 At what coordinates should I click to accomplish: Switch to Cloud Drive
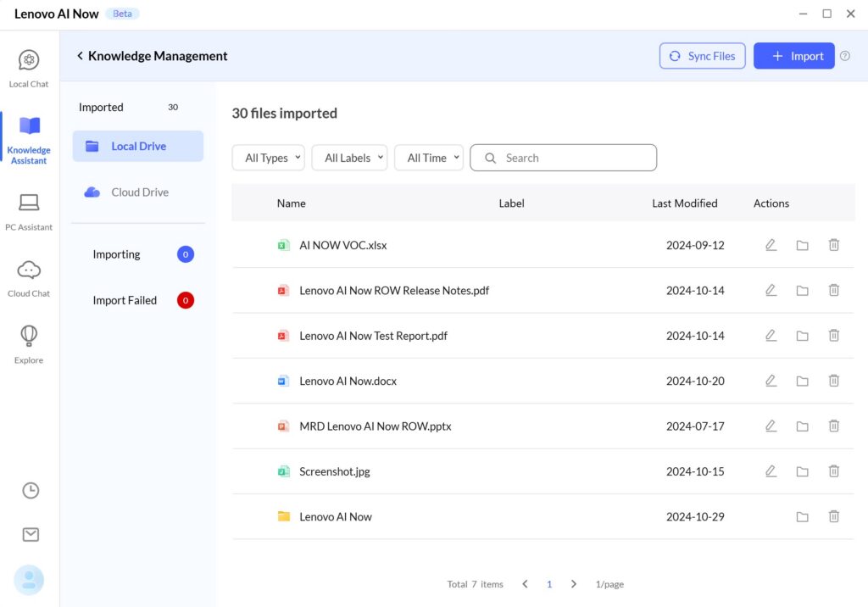pos(138,192)
